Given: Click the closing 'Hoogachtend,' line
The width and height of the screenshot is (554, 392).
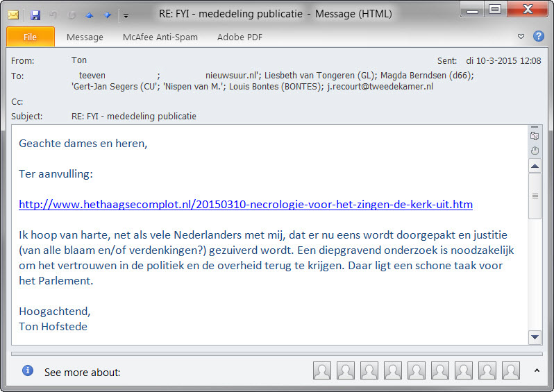Looking at the screenshot, I should click(x=55, y=311).
